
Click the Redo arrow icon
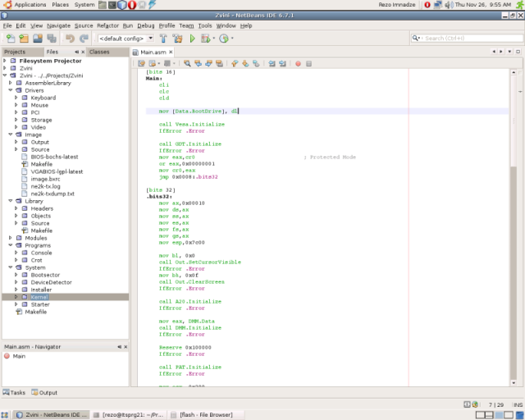tap(84, 39)
